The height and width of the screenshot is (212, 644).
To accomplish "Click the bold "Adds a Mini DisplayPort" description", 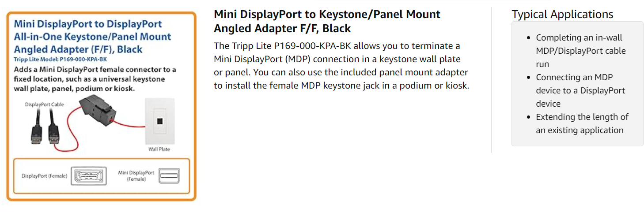I will [x=95, y=79].
